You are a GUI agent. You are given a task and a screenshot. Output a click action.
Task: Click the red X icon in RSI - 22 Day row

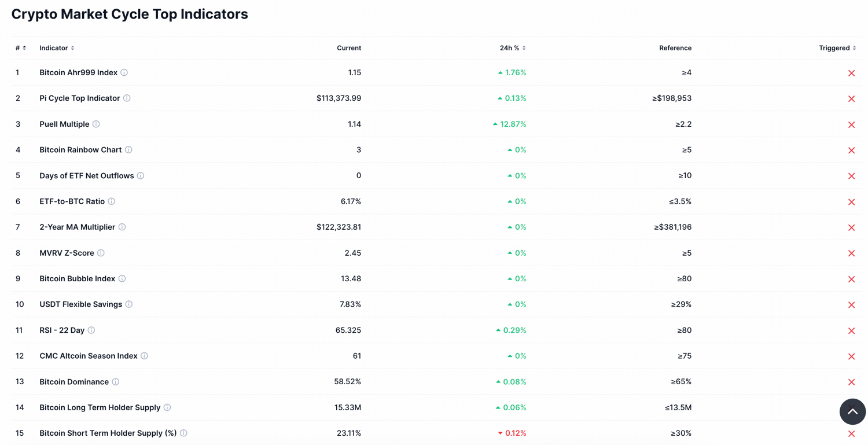(x=851, y=330)
